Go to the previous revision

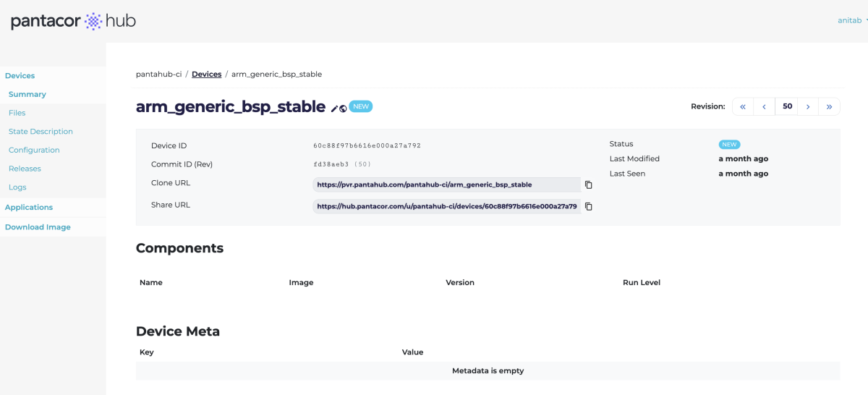coord(764,106)
